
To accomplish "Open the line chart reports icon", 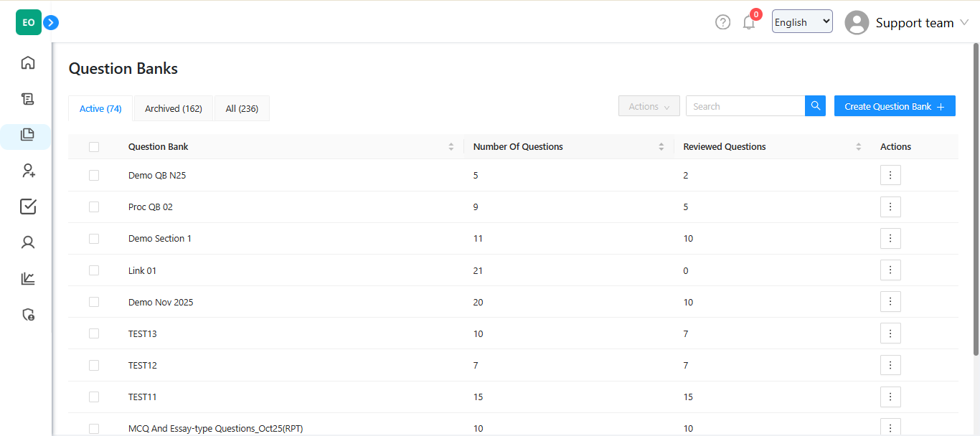I will [28, 278].
